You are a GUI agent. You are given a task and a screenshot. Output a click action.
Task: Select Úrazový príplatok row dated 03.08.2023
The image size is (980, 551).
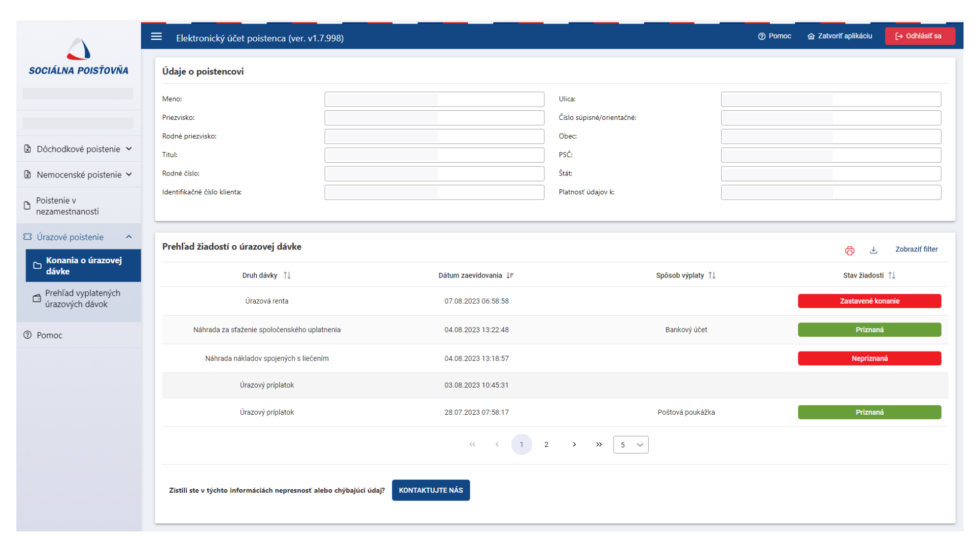pyautogui.click(x=555, y=385)
